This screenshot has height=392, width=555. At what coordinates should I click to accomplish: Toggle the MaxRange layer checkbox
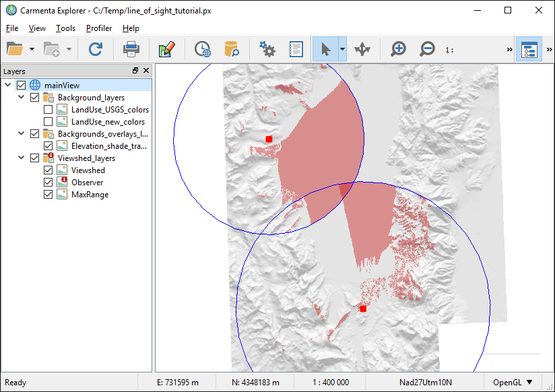(48, 195)
